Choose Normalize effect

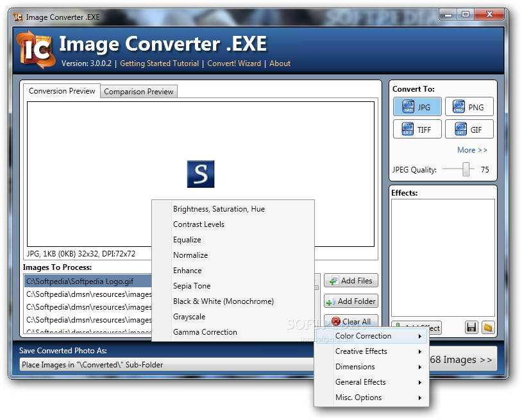[x=233, y=255]
